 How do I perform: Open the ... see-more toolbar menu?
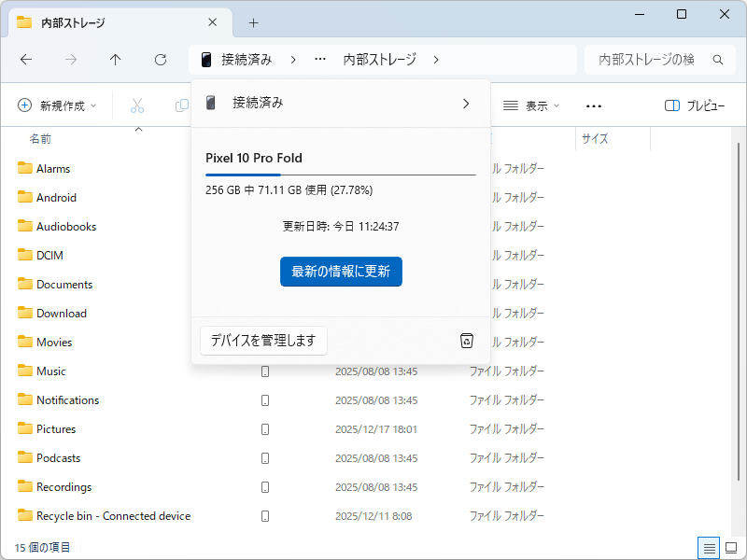[x=594, y=105]
